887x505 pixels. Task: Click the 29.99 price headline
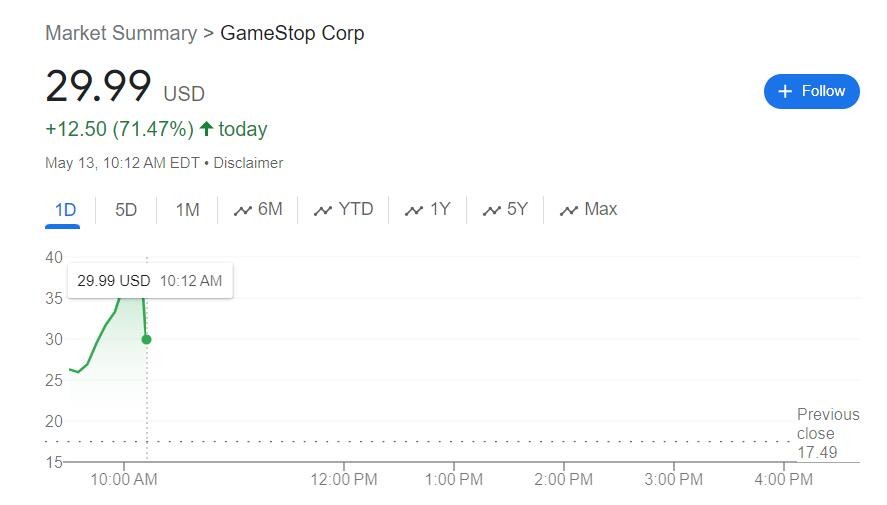tap(98, 87)
